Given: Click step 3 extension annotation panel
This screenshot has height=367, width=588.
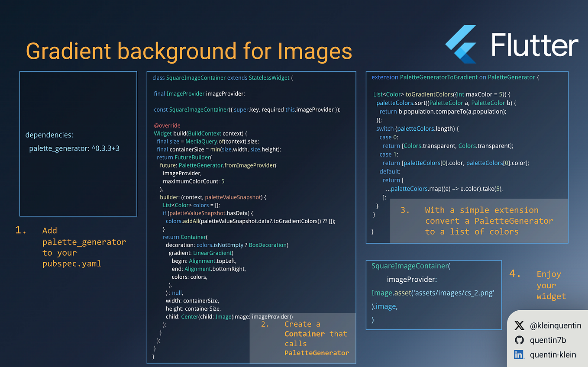Looking at the screenshot, I should tap(479, 221).
